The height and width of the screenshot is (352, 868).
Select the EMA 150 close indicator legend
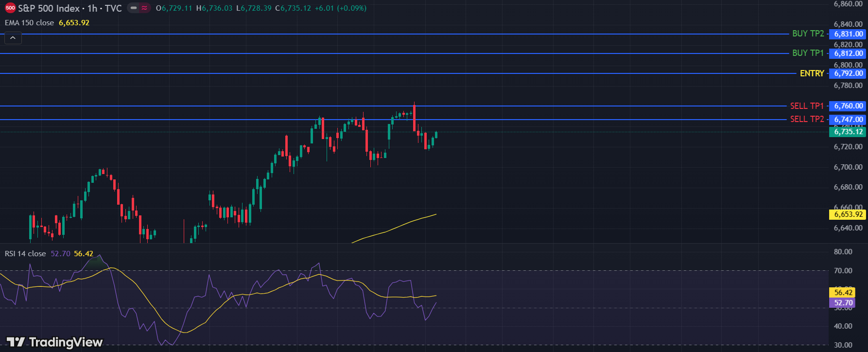[x=29, y=23]
